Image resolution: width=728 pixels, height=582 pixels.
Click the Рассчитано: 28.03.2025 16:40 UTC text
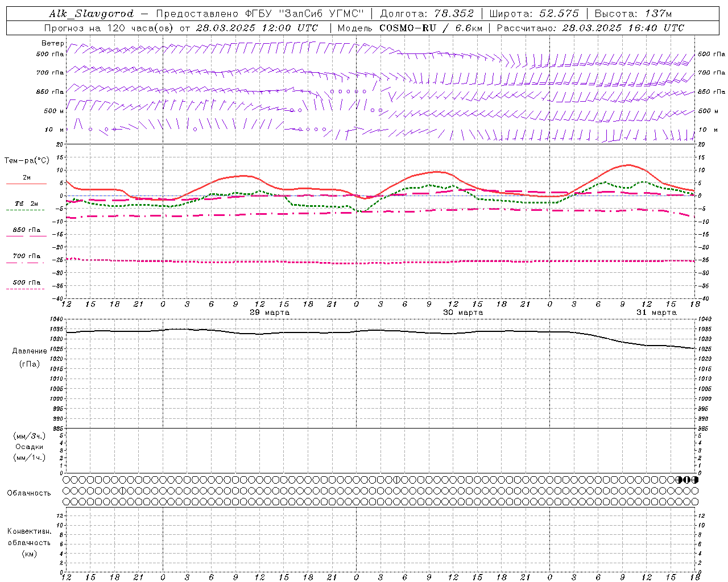coord(590,28)
